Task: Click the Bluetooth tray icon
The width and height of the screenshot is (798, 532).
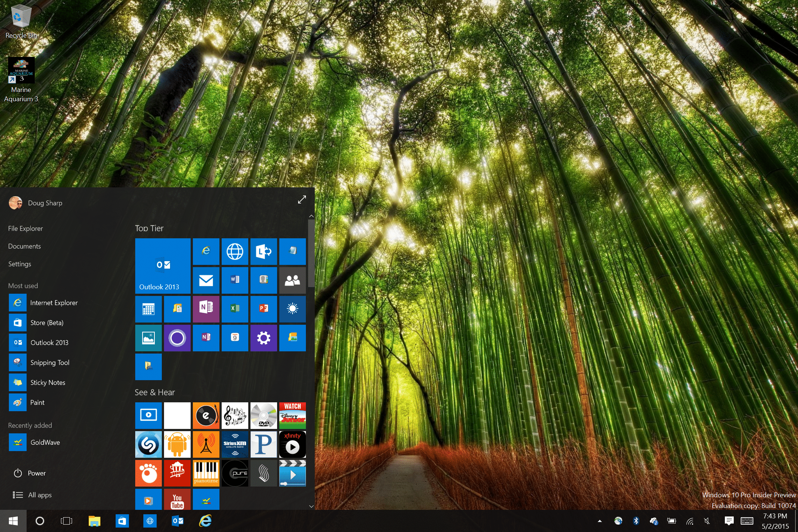Action: [636, 521]
